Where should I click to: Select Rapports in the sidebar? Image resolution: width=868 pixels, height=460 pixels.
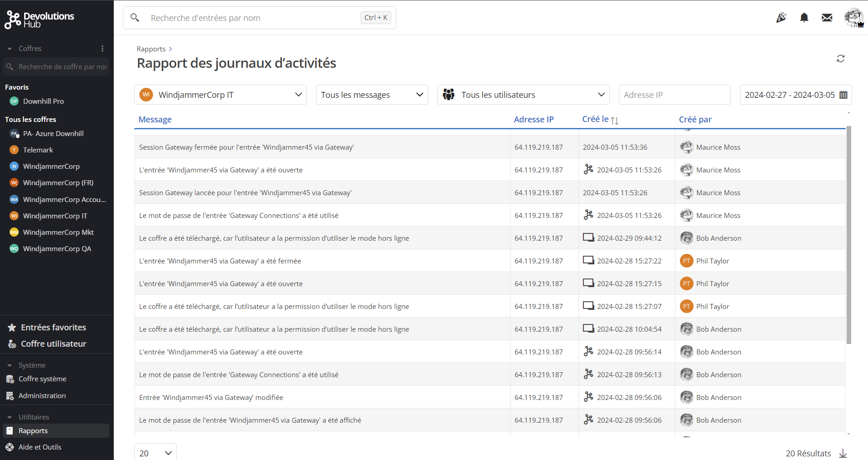coord(56,430)
